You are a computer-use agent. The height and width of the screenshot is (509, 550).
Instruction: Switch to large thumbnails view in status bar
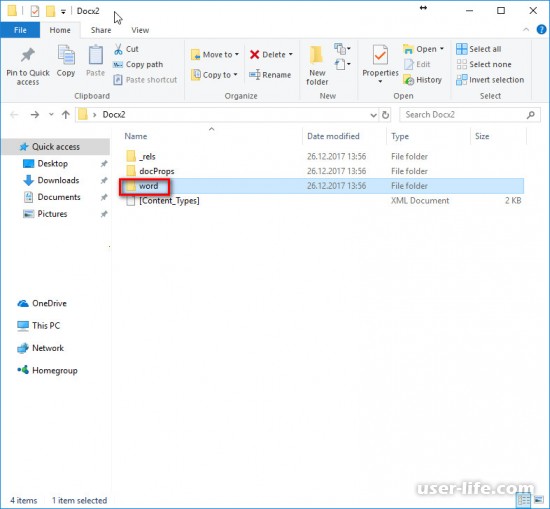tap(538, 499)
